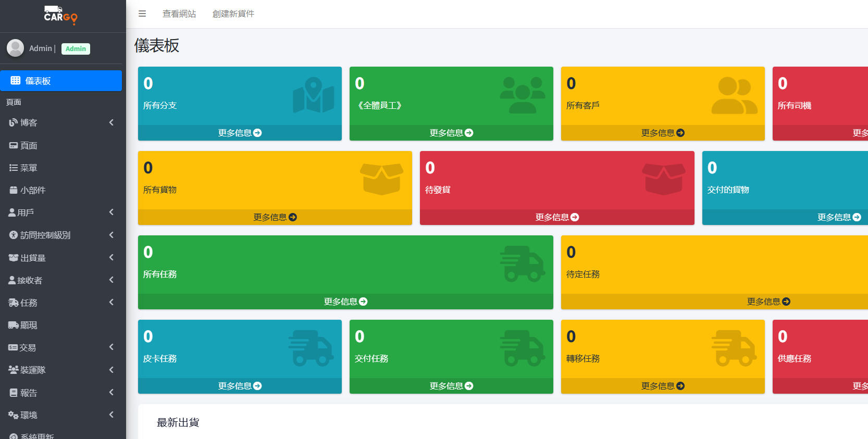Expand the 環境 menu chevron
This screenshot has height=439, width=868.
111,415
